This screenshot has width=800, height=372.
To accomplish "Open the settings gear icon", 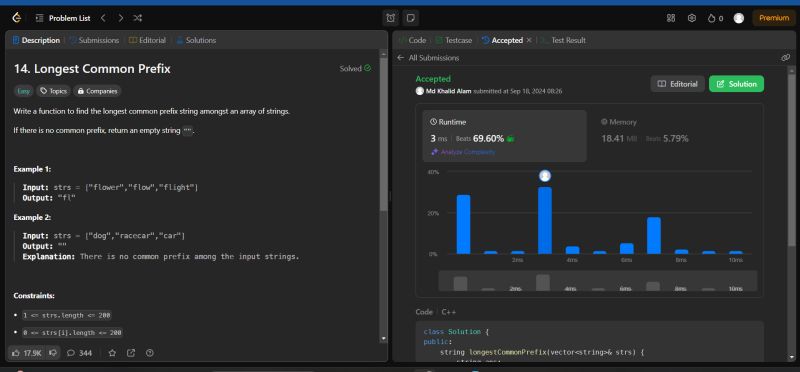I will (x=692, y=18).
